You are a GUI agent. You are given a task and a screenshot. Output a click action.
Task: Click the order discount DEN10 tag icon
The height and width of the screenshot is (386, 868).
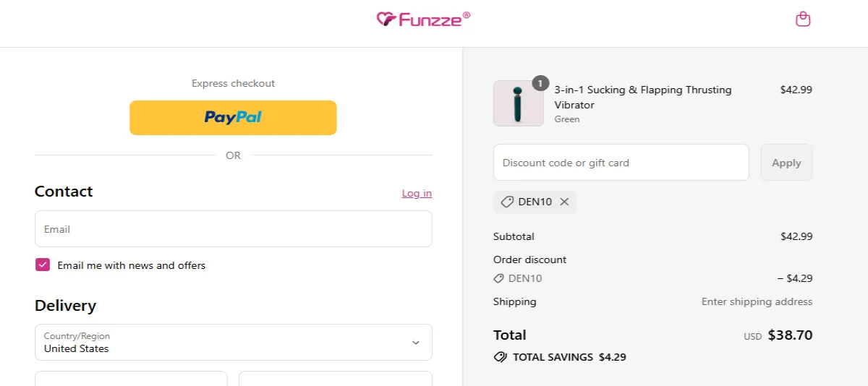pos(498,278)
